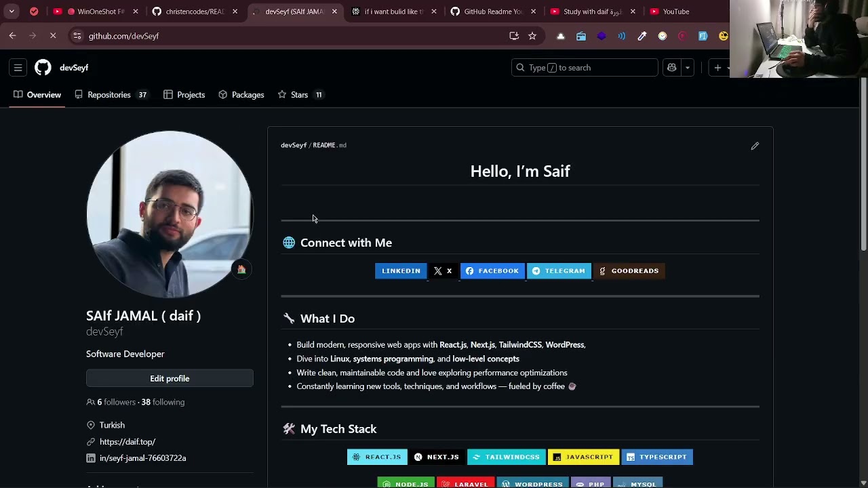The height and width of the screenshot is (488, 868).
Task: Click the Next.js tech stack badge
Action: click(437, 457)
